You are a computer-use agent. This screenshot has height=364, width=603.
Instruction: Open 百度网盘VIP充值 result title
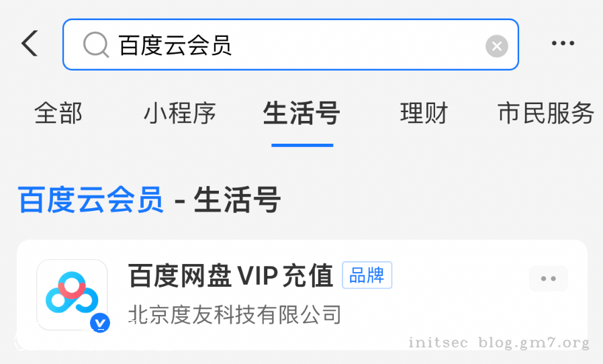pos(231,275)
